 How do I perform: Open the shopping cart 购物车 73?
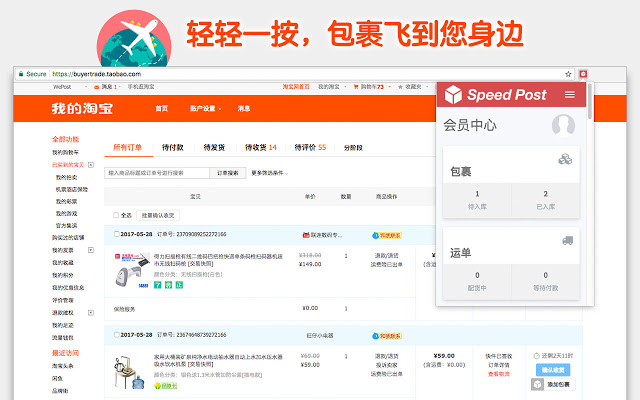click(369, 87)
